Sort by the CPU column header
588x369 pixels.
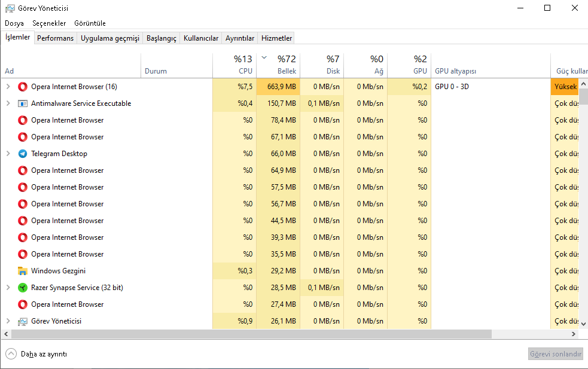[x=234, y=65]
